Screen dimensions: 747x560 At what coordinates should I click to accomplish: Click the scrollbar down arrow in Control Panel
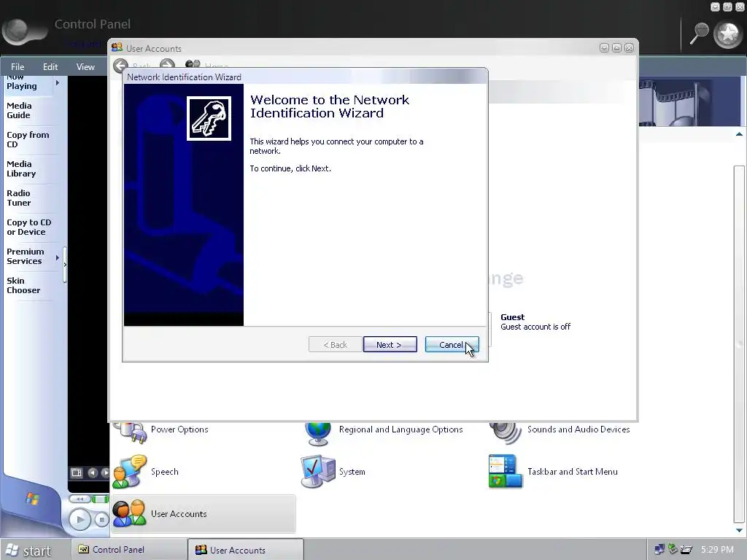(739, 530)
